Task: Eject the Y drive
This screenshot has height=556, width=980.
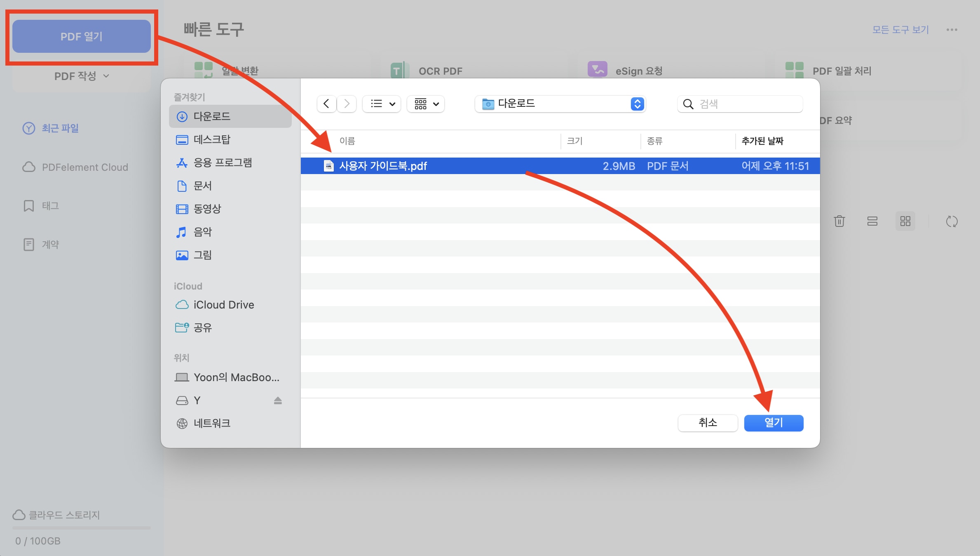Action: (278, 400)
